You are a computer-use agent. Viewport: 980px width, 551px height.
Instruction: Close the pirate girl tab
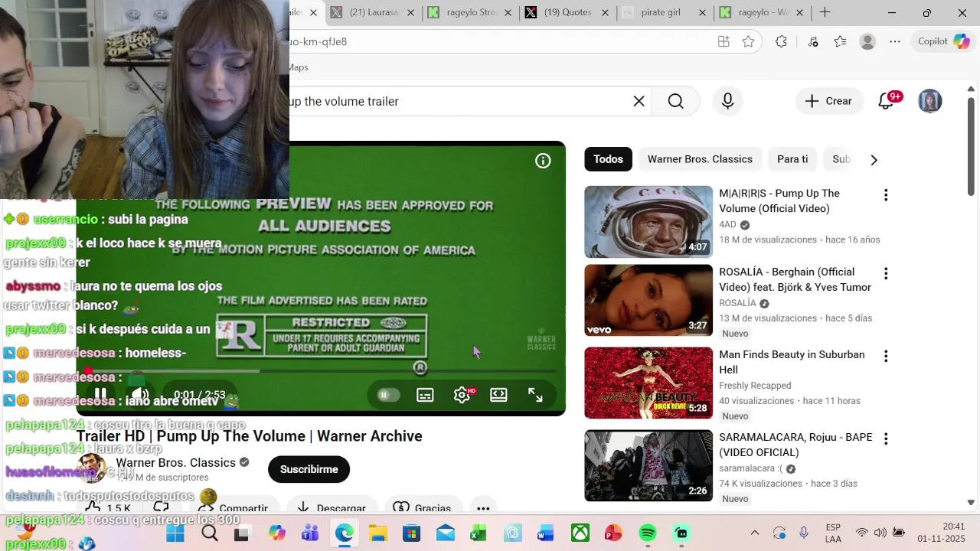pyautogui.click(x=703, y=13)
